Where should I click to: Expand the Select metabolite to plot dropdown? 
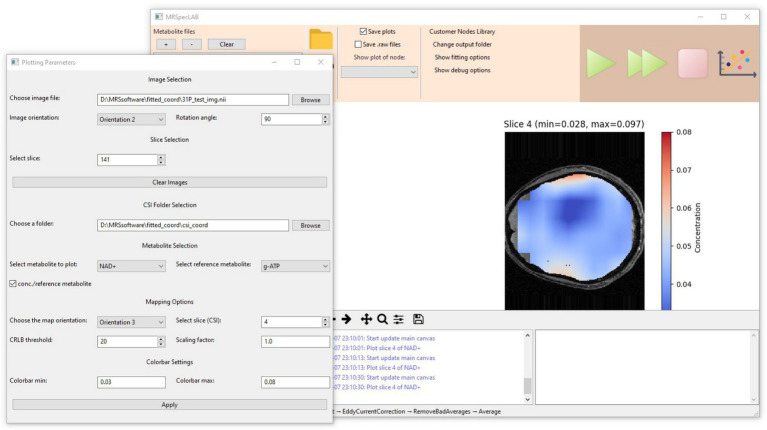click(x=131, y=266)
